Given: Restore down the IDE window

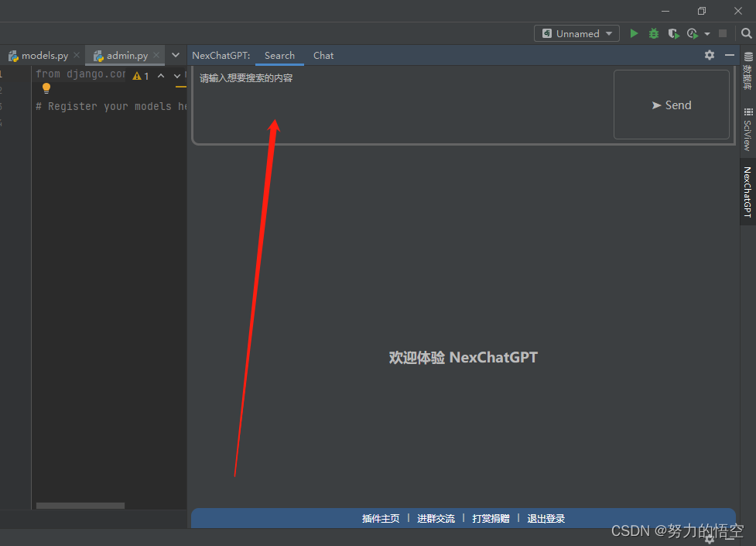Looking at the screenshot, I should coord(702,11).
